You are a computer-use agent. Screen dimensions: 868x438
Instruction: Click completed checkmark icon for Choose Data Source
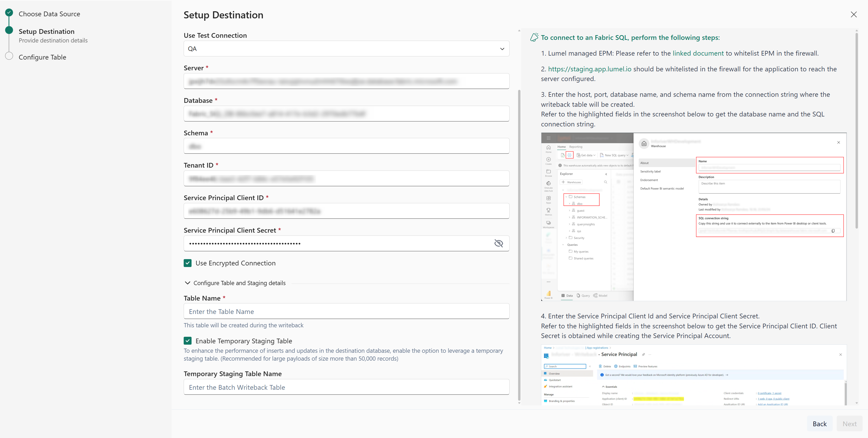9,13
